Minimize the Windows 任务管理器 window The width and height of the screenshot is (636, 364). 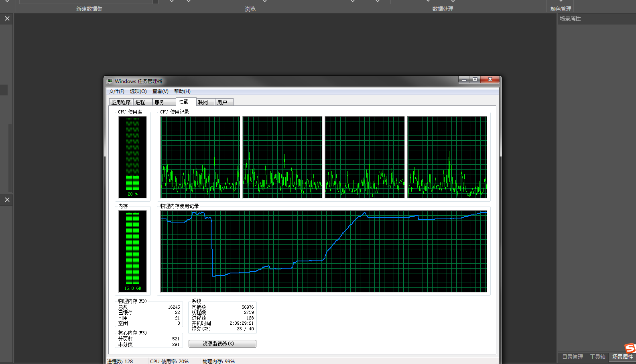(464, 80)
